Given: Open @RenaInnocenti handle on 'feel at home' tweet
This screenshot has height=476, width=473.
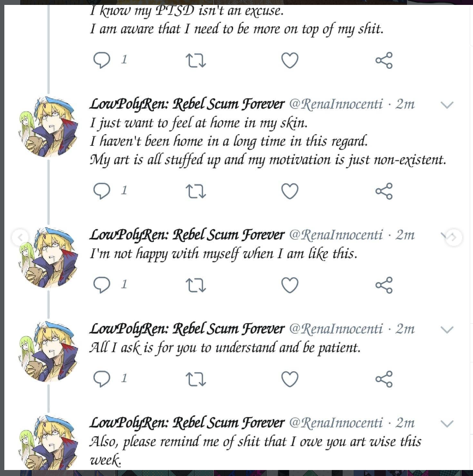Looking at the screenshot, I should (336, 104).
